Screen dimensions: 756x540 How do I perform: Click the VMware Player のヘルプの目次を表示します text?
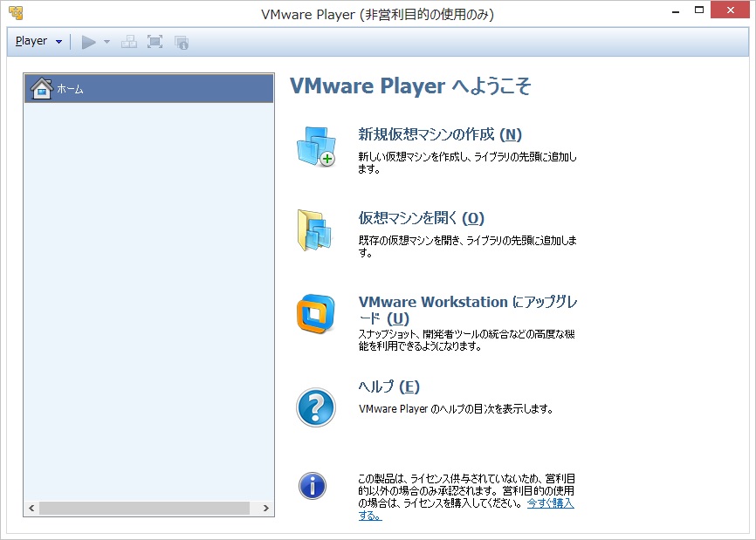coord(456,409)
